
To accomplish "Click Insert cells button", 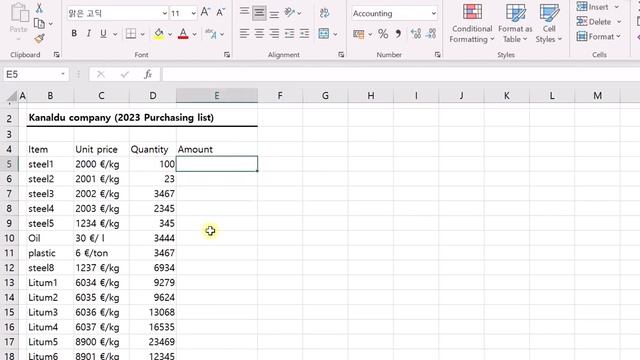I will pyautogui.click(x=598, y=7).
